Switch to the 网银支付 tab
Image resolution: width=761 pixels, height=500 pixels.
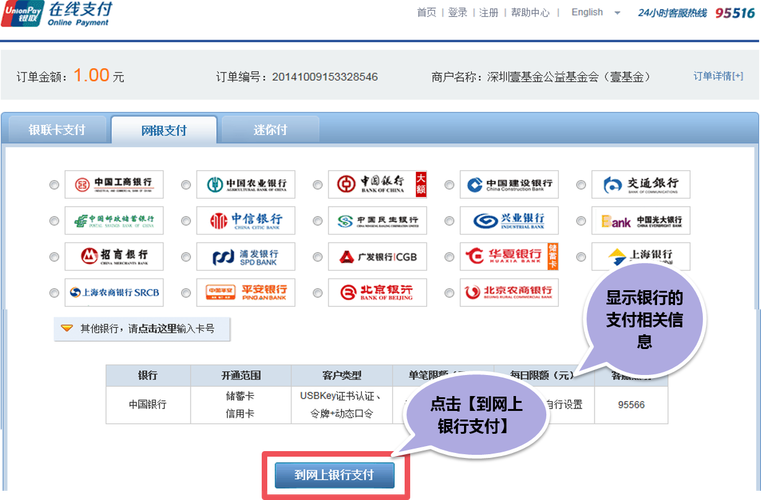(x=164, y=130)
